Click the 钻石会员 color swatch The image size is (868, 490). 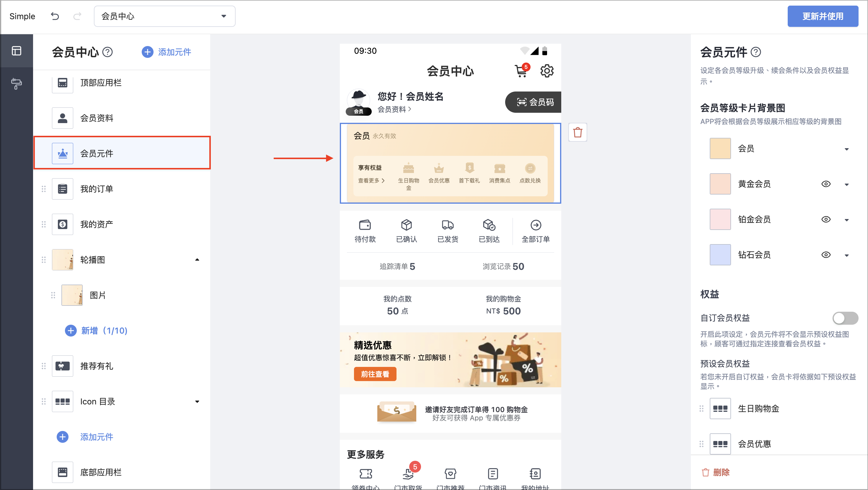(720, 255)
